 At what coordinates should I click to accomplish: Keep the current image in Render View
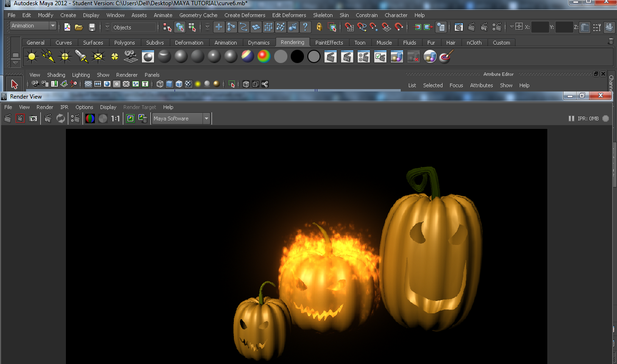pyautogui.click(x=130, y=118)
